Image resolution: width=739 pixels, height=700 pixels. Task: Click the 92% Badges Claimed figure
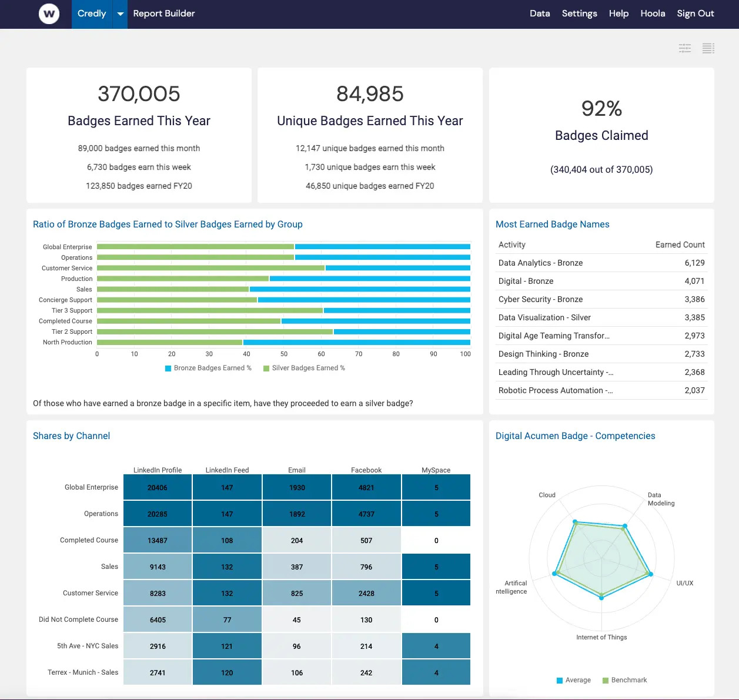pos(601,109)
